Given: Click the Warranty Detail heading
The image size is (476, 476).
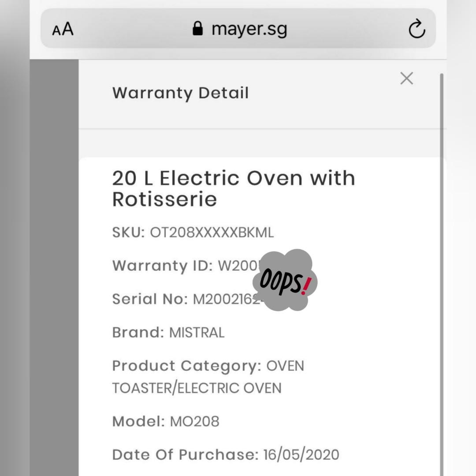Looking at the screenshot, I should 180,93.
